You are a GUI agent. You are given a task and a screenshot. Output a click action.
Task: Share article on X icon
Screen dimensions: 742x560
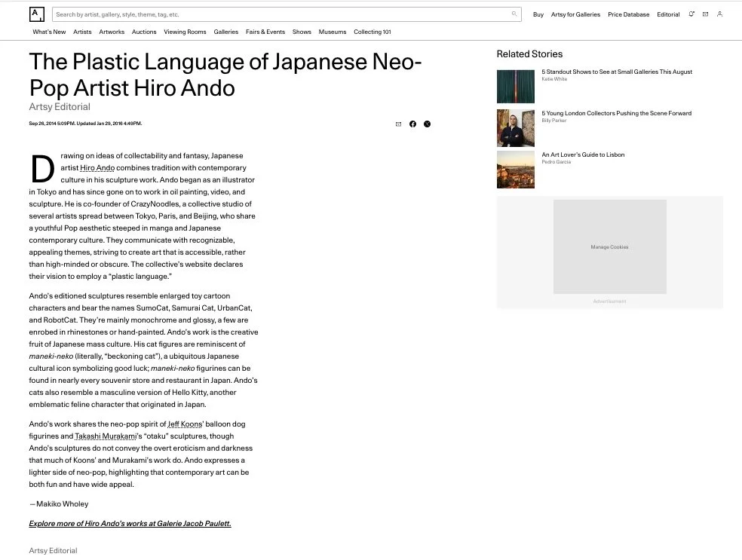(427, 124)
